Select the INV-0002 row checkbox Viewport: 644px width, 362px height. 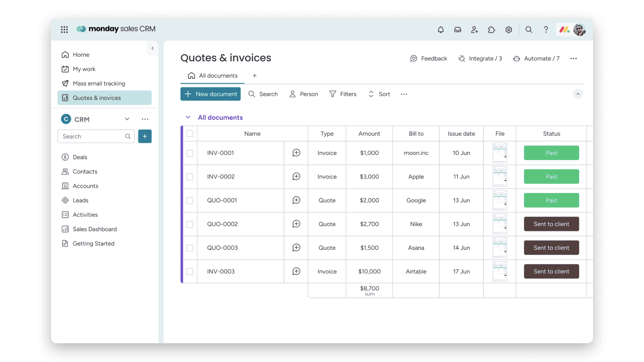pos(190,177)
